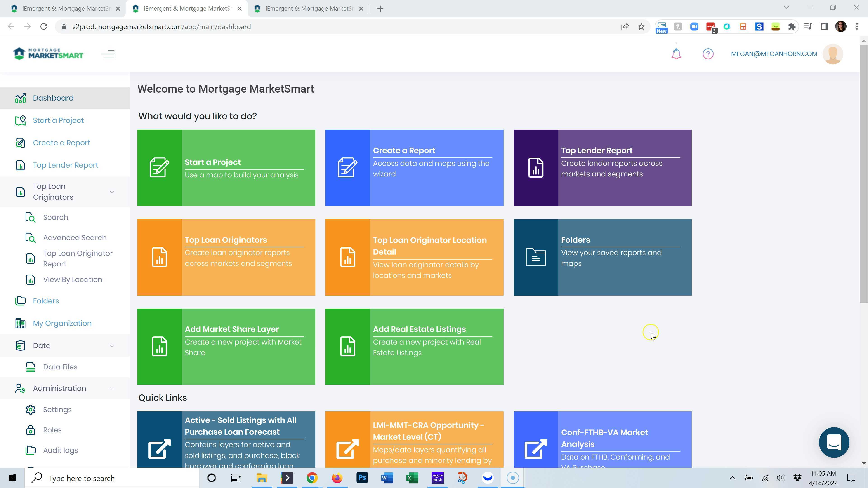
Task: Click the notification bell icon
Action: pos(676,54)
